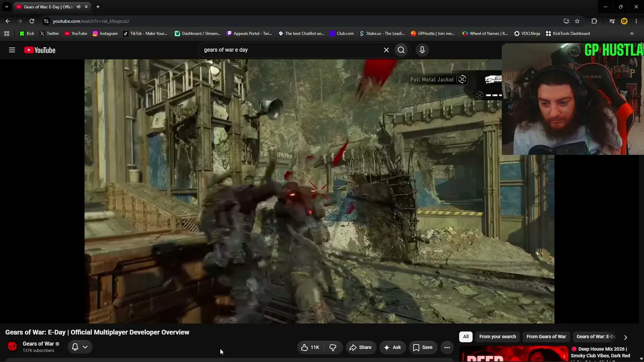Screen dimensions: 644x362
Task: Open the Instagram bookmark
Action: 105,34
